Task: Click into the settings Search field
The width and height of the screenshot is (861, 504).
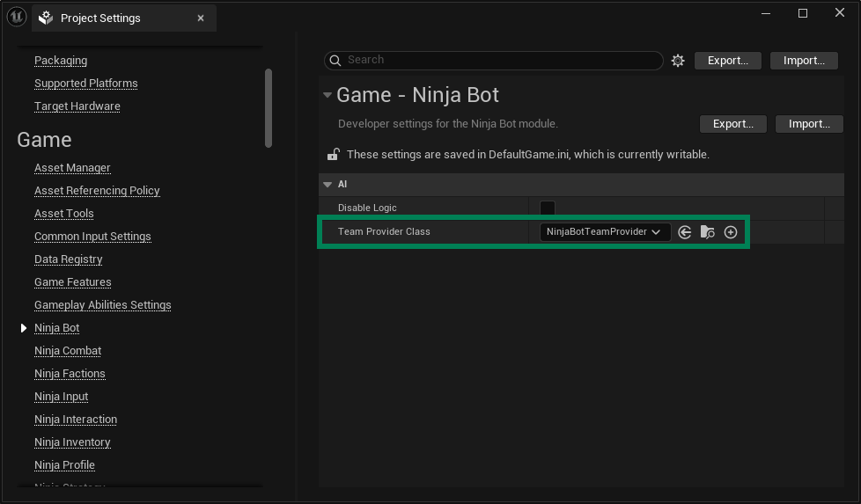Action: coord(502,61)
